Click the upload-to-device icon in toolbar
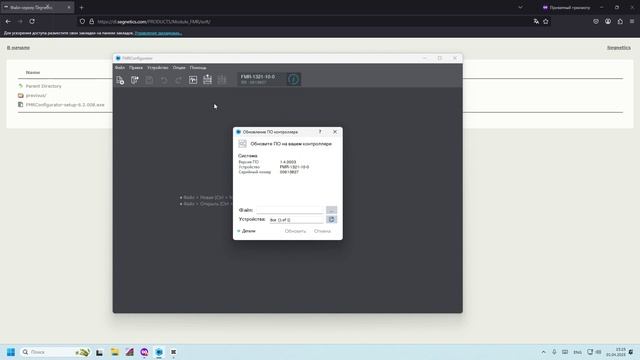This screenshot has height=360, width=640. (207, 80)
